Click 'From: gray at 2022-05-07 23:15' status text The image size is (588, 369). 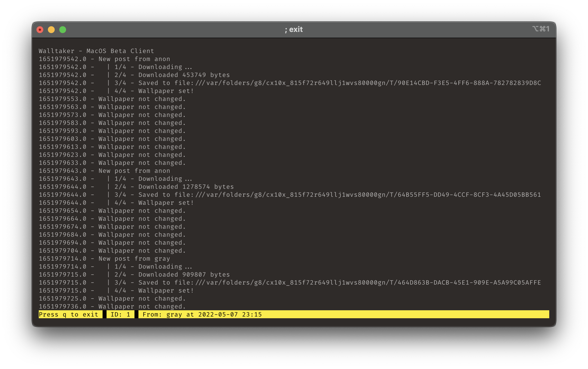[202, 315]
